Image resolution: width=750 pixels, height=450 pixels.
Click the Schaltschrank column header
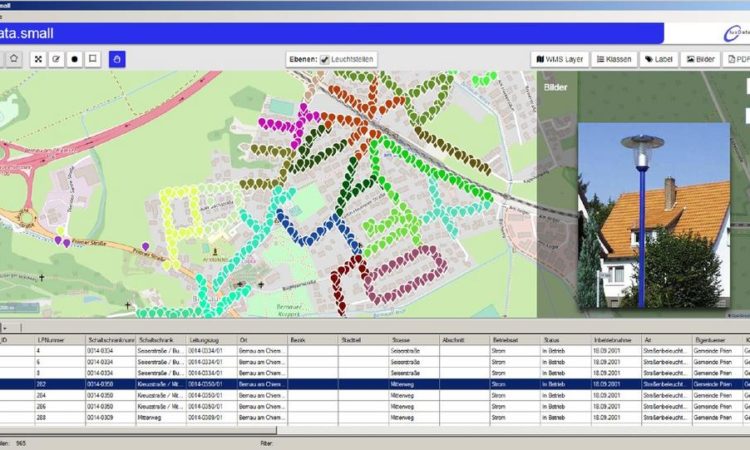pos(161,340)
